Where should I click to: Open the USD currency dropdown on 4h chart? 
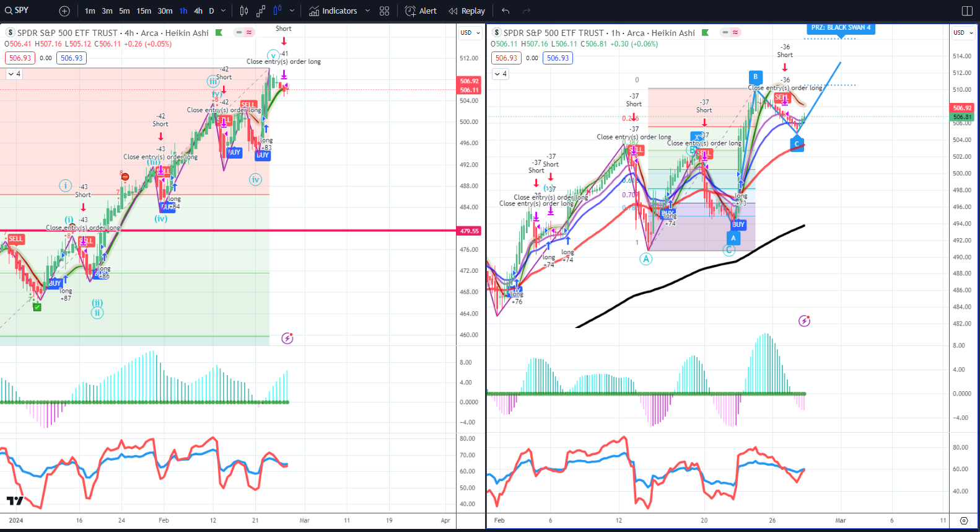click(x=470, y=32)
